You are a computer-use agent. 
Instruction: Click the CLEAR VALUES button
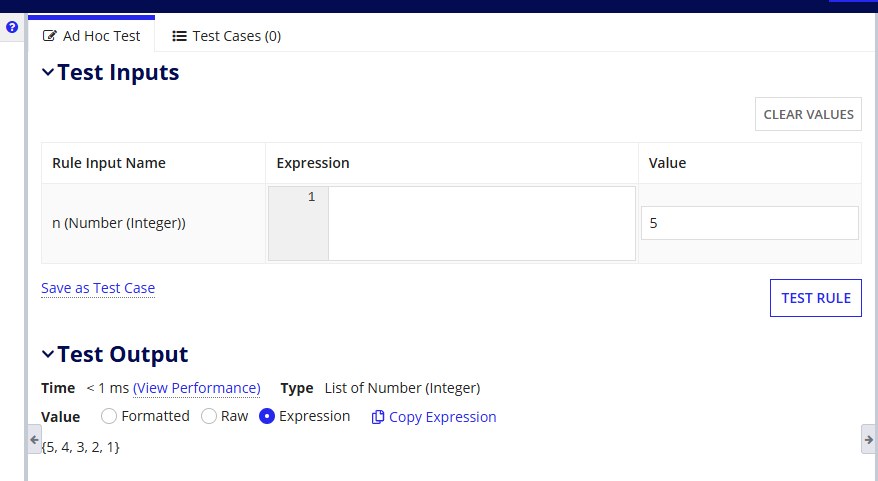click(808, 114)
